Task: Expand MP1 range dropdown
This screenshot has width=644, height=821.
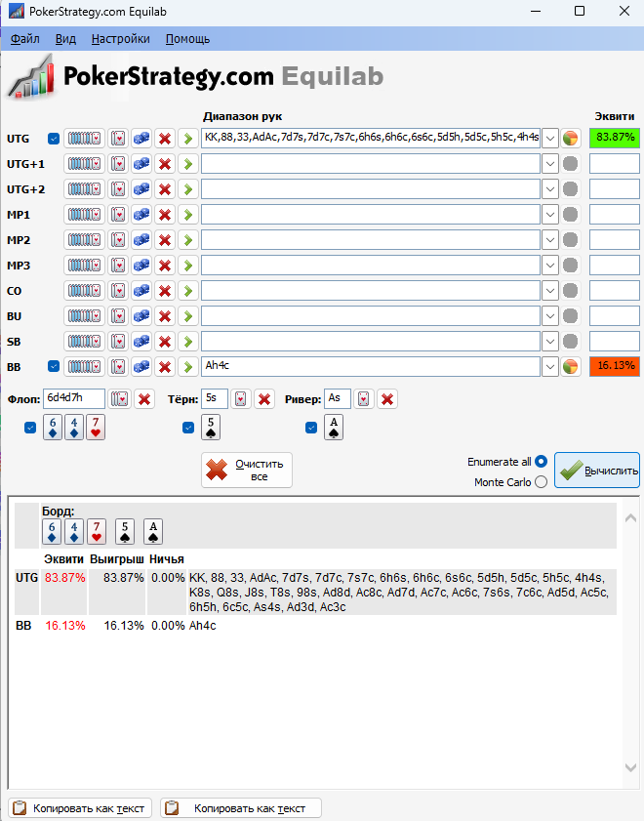Action: pos(549,215)
